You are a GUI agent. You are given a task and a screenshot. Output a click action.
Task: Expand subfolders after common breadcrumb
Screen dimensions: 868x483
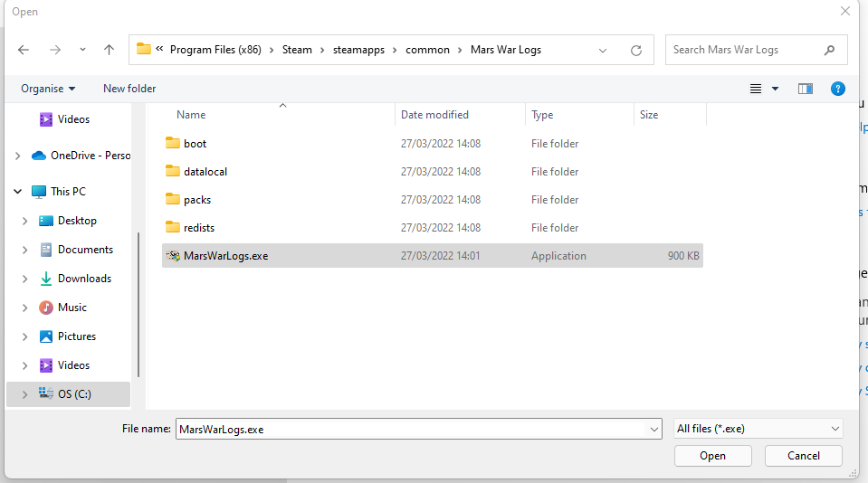460,51
